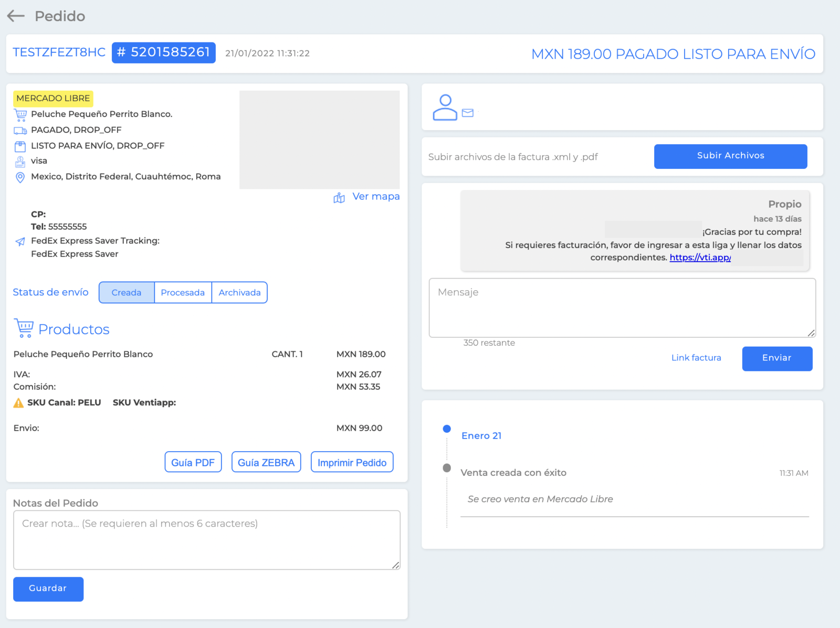Click the gray product image placeholder
The image size is (840, 628).
pos(319,140)
